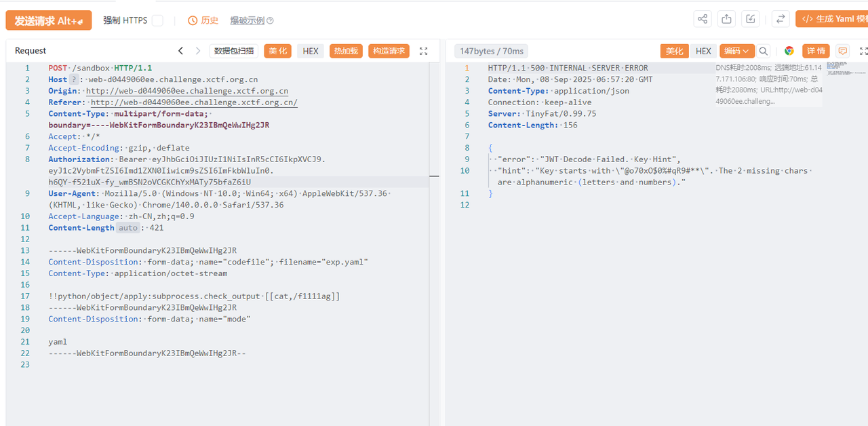Screen dimensions: 868x426
Task: Click the swap arrows icon
Action: (781, 19)
